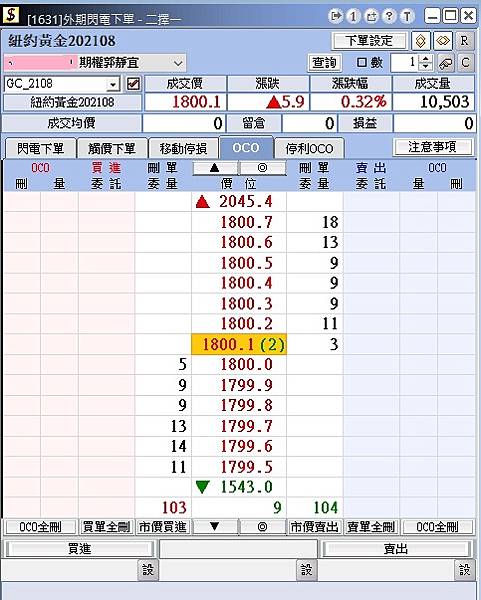Viewport: 481px width, 600px height.
Task: Open the help question mark icon
Action: click(x=389, y=16)
